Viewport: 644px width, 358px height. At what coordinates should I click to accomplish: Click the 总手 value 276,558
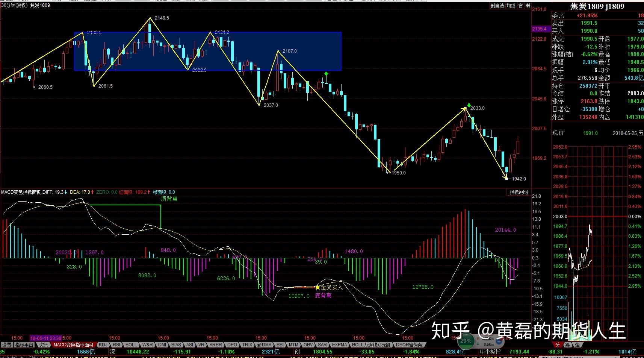(588, 78)
